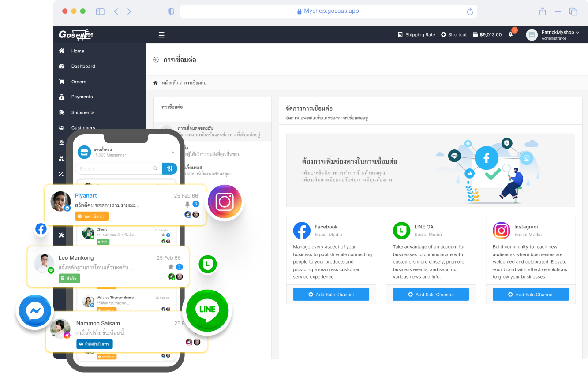Toggle pin icon on Piyanart chat
This screenshot has width=588, height=373.
pos(187,204)
